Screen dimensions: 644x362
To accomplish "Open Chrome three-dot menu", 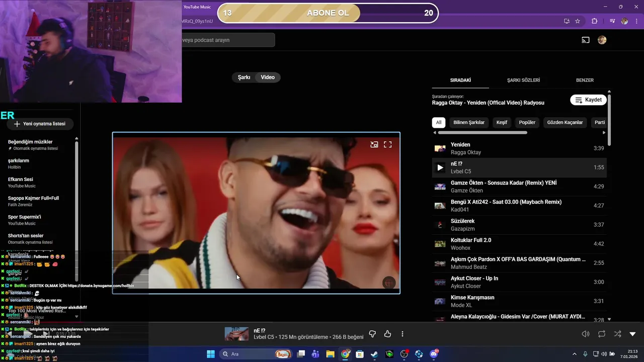I will [x=635, y=21].
